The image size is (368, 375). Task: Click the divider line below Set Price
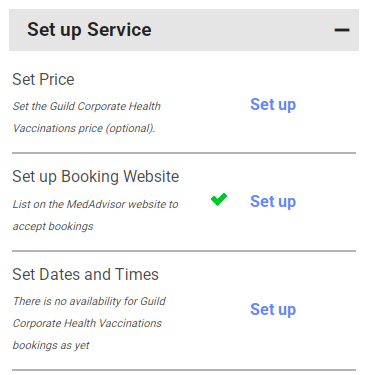click(184, 153)
